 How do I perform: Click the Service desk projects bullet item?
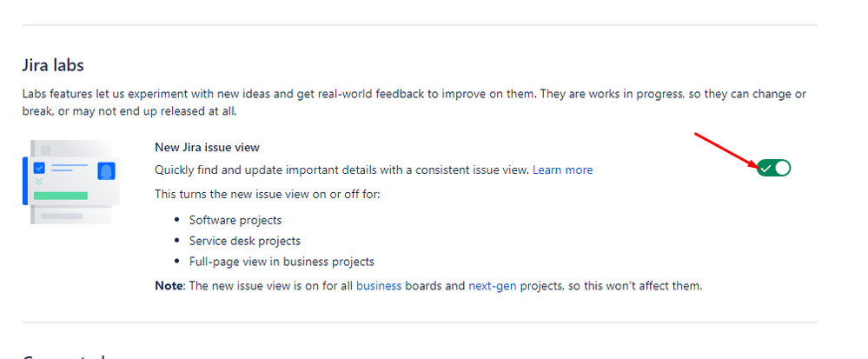click(x=245, y=241)
